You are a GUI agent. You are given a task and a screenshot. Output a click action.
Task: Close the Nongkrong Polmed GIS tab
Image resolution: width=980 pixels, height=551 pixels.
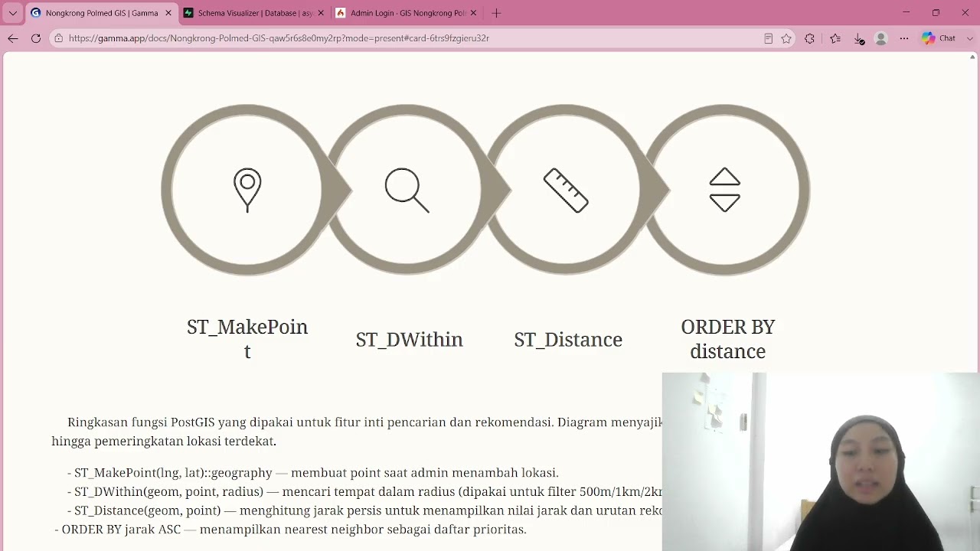pos(168,13)
